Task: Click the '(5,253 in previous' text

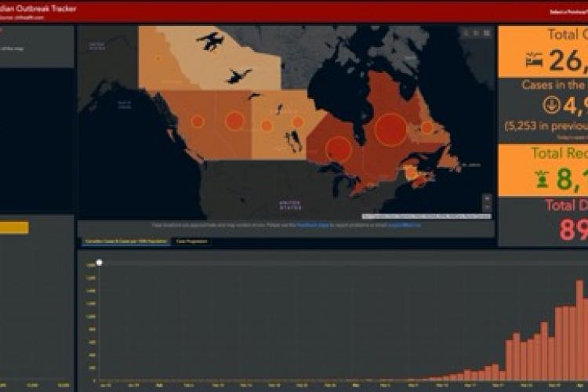Action: point(546,126)
